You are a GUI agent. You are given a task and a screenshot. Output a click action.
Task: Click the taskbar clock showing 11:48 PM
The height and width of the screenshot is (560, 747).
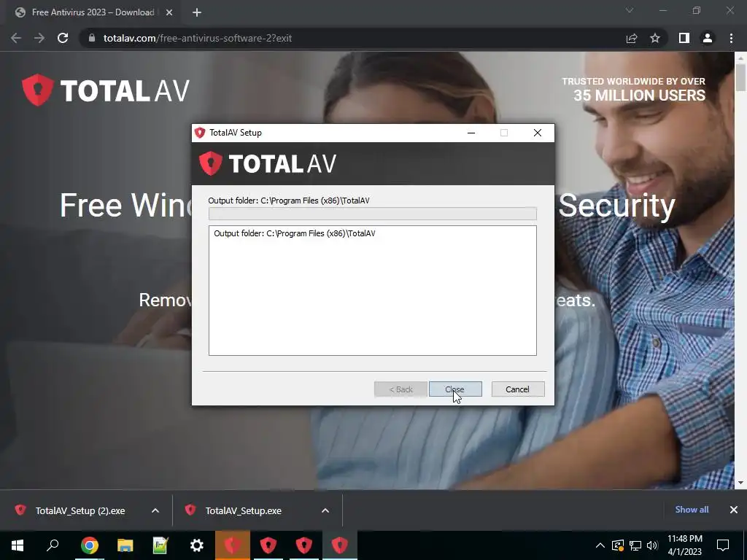684,545
